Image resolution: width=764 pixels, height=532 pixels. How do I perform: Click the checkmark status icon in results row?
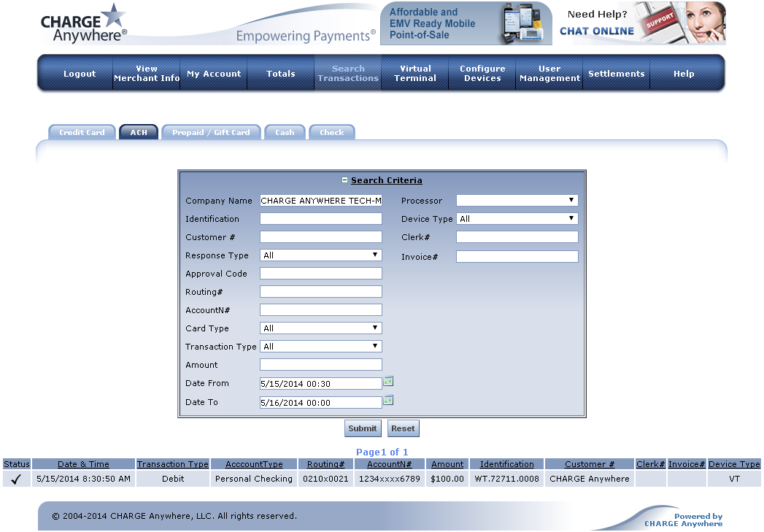[x=16, y=479]
